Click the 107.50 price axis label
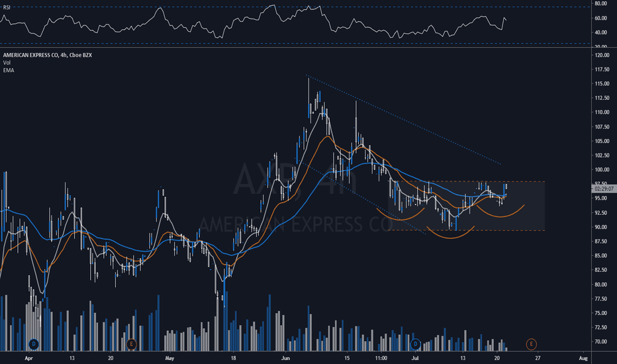Viewport: 617px width, 364px height. coord(602,126)
